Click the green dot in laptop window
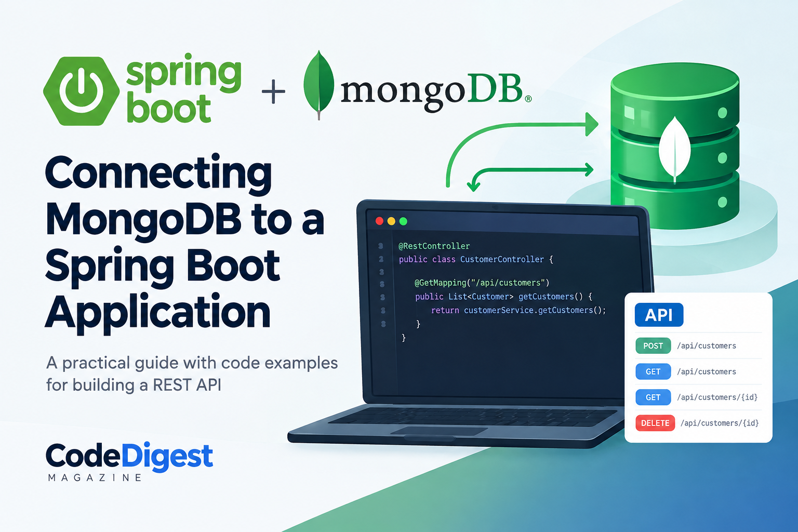 [403, 221]
